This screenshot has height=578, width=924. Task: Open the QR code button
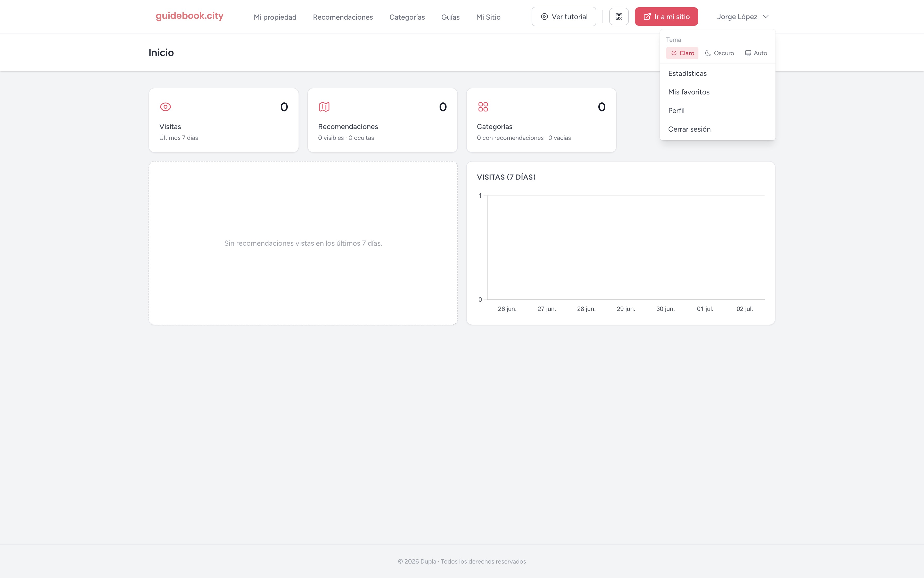tap(619, 17)
